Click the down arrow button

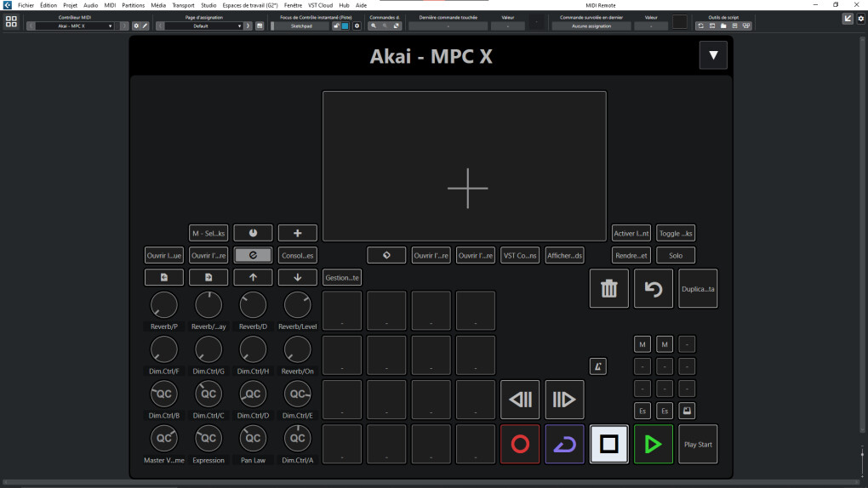point(297,277)
